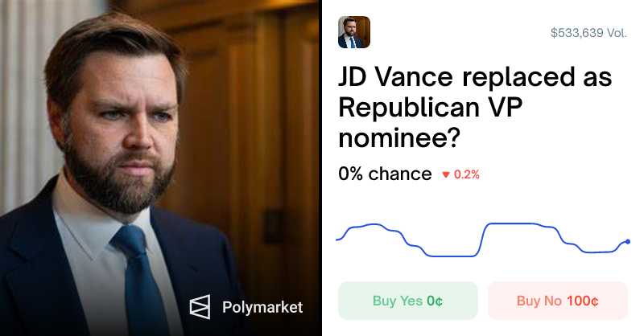Buy No at 100¢
The image size is (644, 336).
coord(557,301)
